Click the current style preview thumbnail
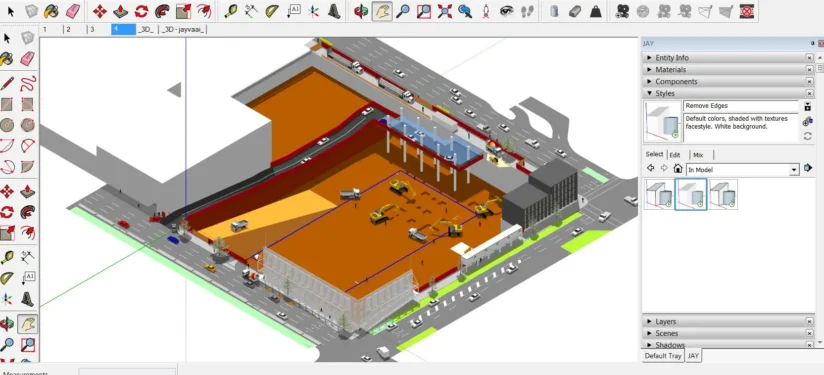 662,121
